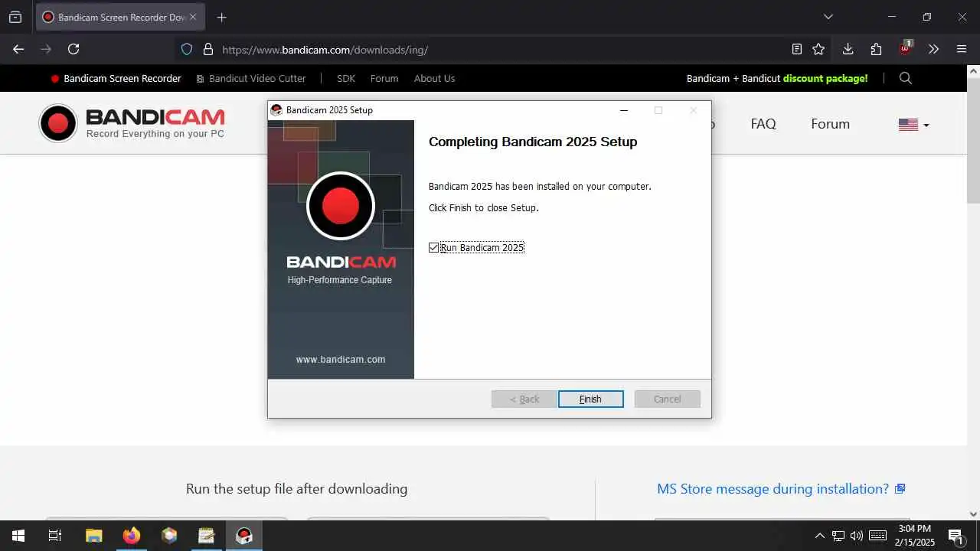980x551 pixels.
Task: Click touch keyboard tray icon
Action: [x=877, y=536]
